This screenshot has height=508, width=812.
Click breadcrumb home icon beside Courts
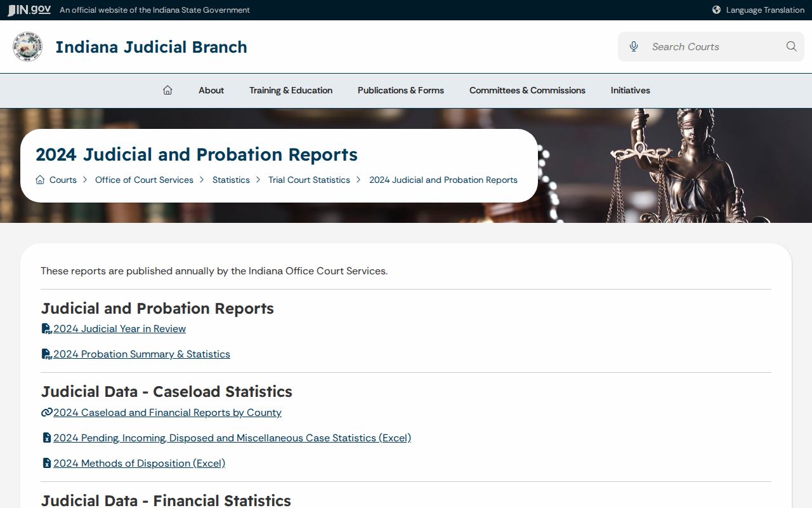point(40,180)
